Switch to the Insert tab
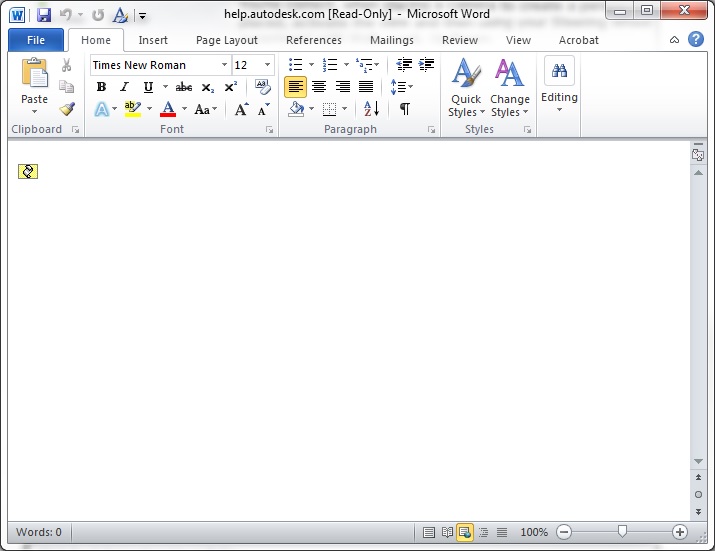Image resolution: width=715 pixels, height=551 pixels. coord(153,40)
